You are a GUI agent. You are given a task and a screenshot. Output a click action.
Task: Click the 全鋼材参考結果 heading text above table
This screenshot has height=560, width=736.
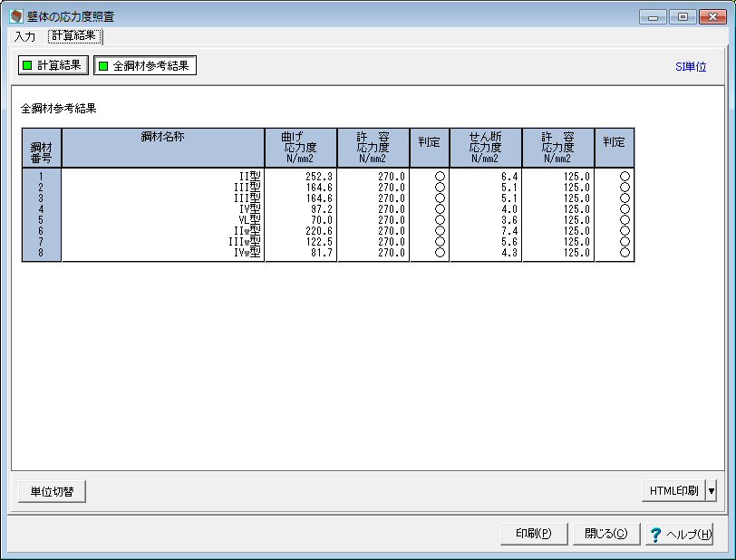[59, 109]
